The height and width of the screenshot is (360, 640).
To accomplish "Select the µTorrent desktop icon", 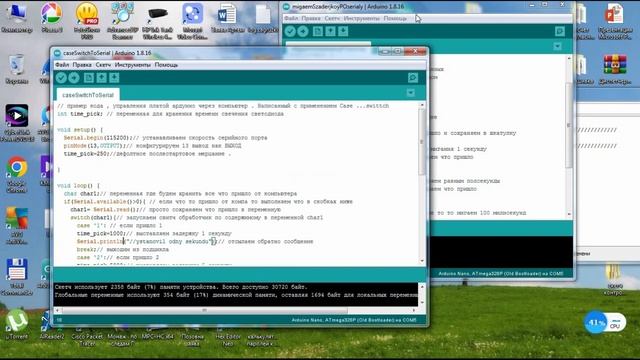I will click(17, 324).
